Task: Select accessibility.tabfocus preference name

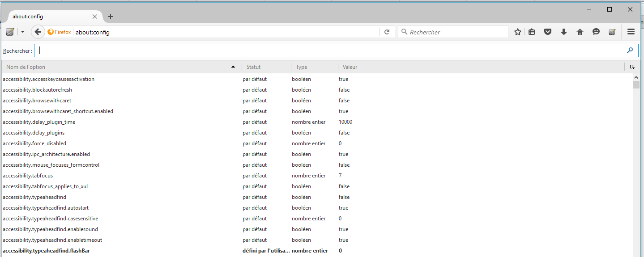Action: [x=28, y=176]
